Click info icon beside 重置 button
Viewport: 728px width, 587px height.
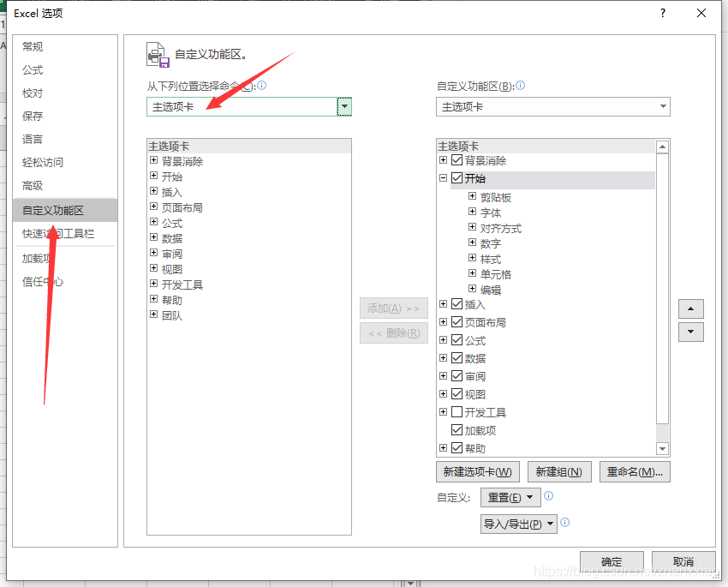pyautogui.click(x=548, y=496)
